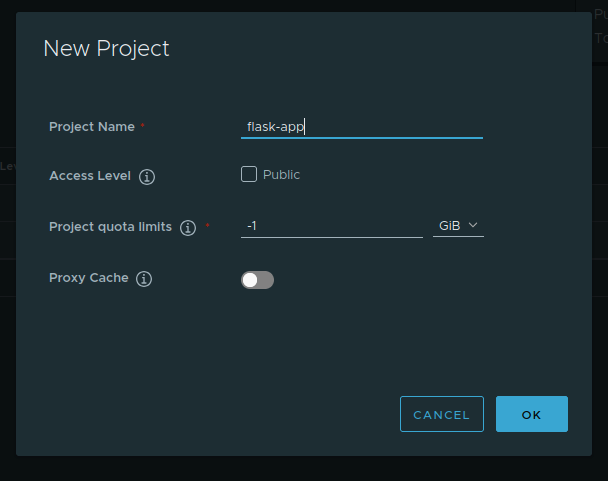The image size is (608, 481).
Task: Check the Public access checkbox
Action: click(x=249, y=175)
